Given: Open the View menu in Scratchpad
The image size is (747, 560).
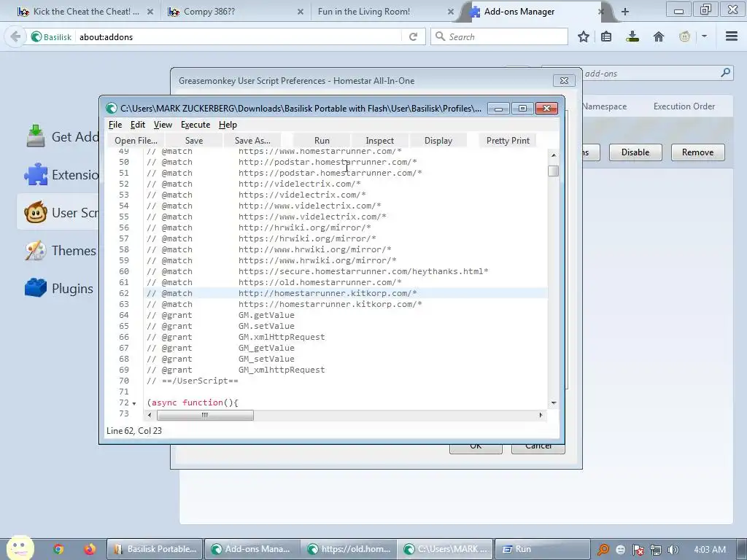Looking at the screenshot, I should coord(163,124).
